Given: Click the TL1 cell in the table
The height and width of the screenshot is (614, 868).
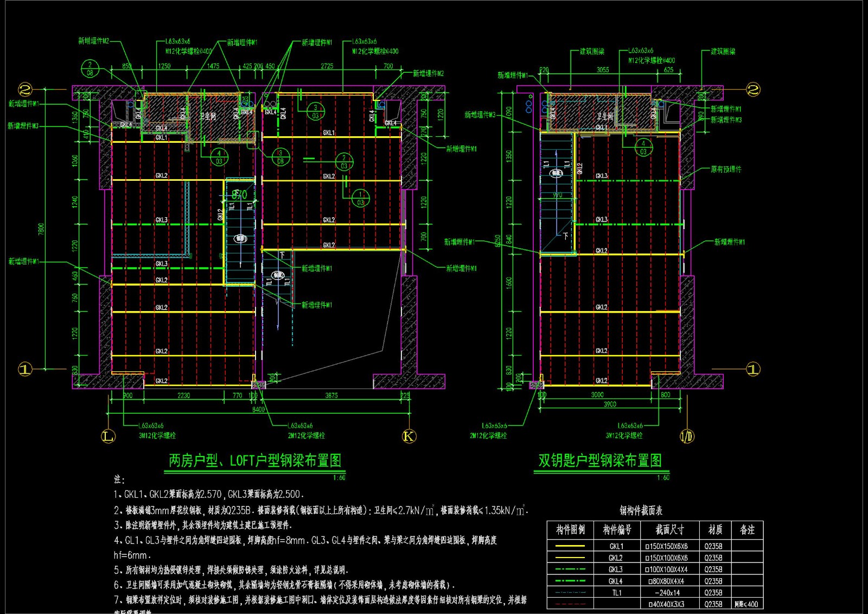Looking at the screenshot, I should [x=617, y=593].
